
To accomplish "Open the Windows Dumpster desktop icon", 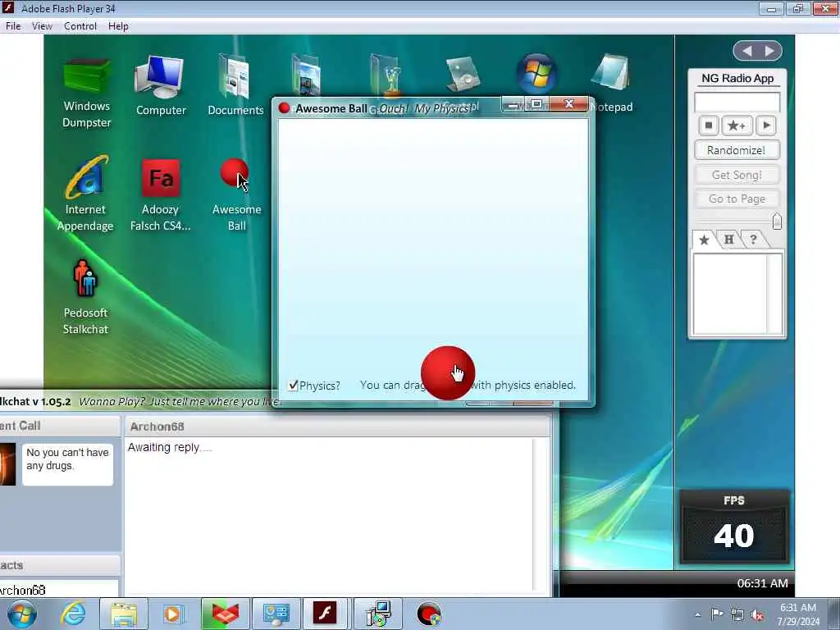I will tap(86, 93).
